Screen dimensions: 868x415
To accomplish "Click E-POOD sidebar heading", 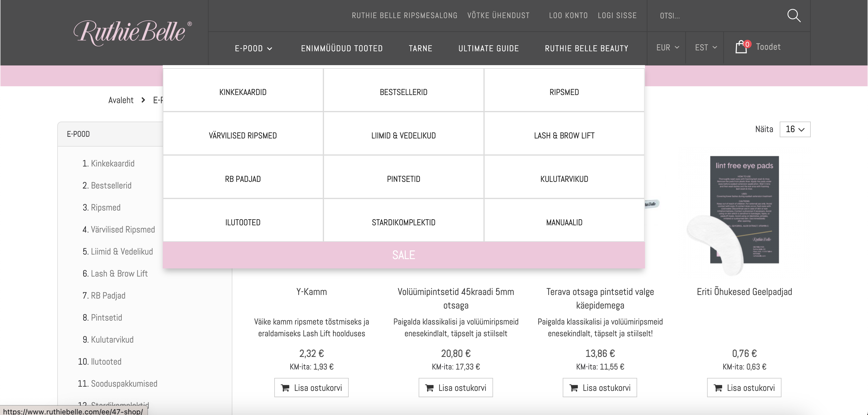I will pos(78,134).
